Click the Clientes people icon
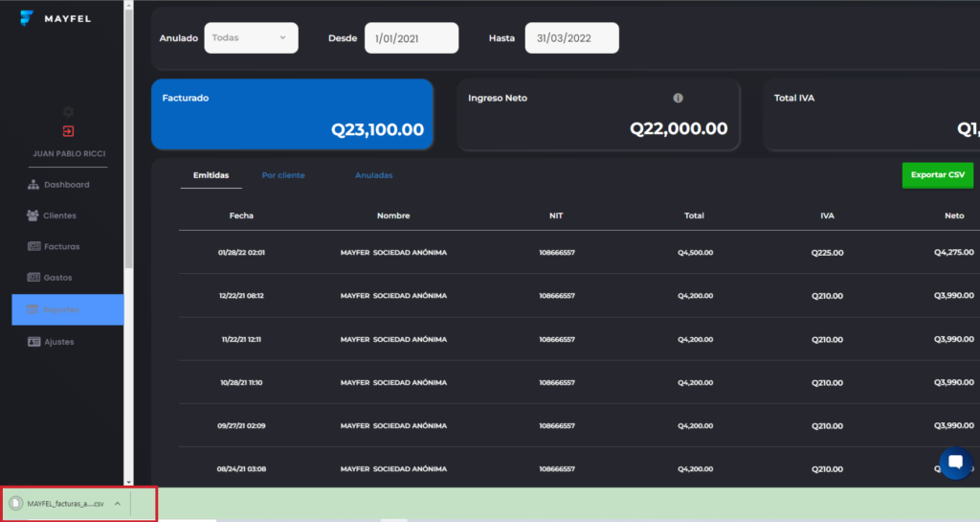Screen dimensions: 980x522 33,216
